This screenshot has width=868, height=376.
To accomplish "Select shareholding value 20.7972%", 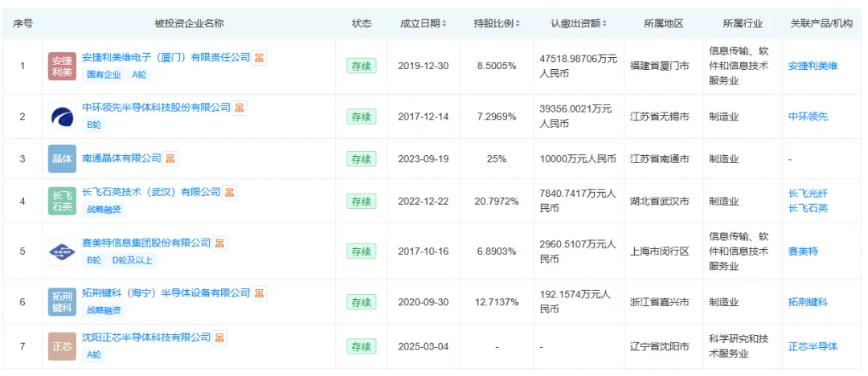I will tap(497, 201).
